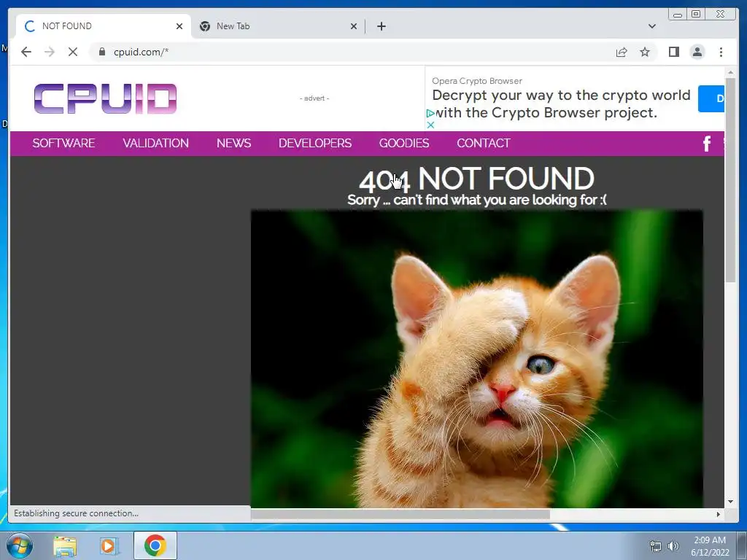Viewport: 747px width, 560px height.
Task: Bookmark this page with the star icon
Action: click(645, 52)
